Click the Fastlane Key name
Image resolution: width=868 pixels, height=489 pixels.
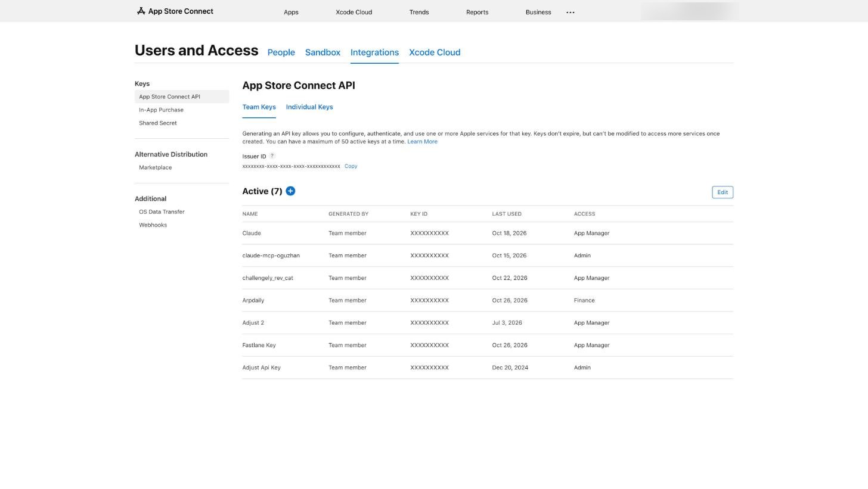tap(259, 345)
